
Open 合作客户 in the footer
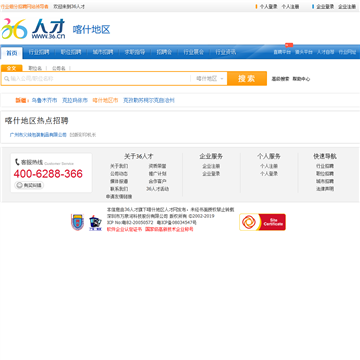pyautogui.click(x=158, y=181)
